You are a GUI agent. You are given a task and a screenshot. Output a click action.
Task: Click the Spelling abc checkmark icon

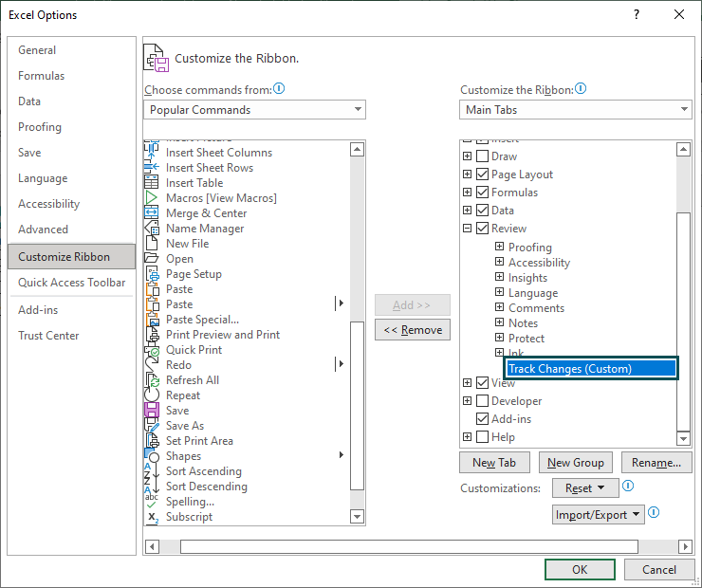click(x=152, y=502)
